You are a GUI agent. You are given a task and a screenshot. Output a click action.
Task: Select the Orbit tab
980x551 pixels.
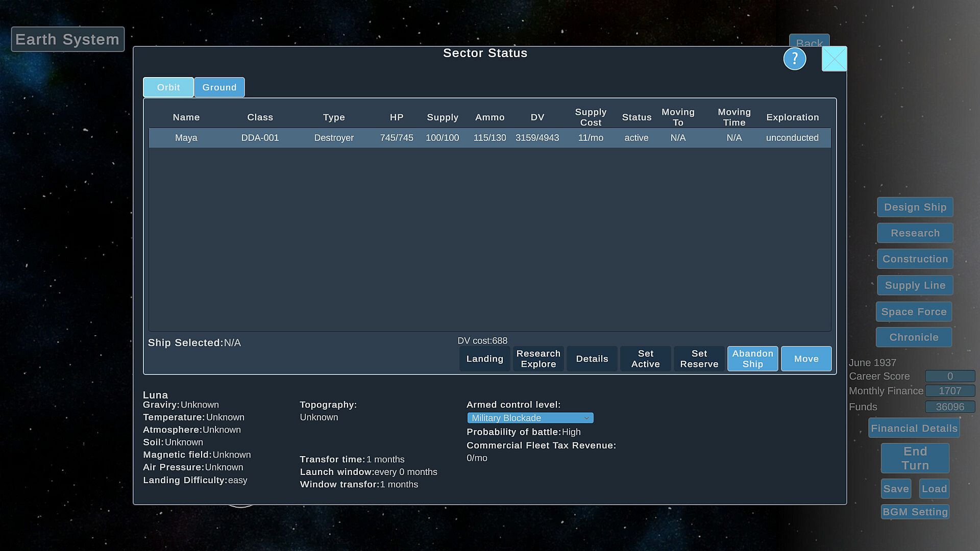click(x=168, y=87)
